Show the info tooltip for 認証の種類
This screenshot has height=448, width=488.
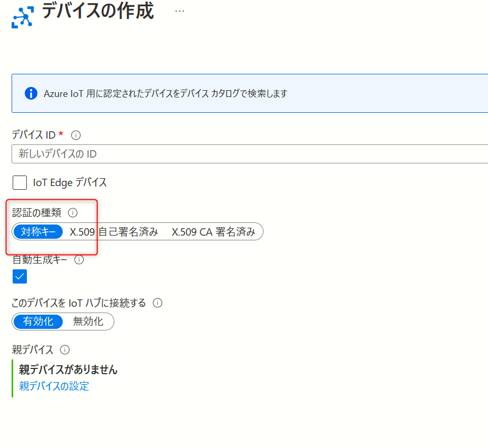[x=73, y=212]
